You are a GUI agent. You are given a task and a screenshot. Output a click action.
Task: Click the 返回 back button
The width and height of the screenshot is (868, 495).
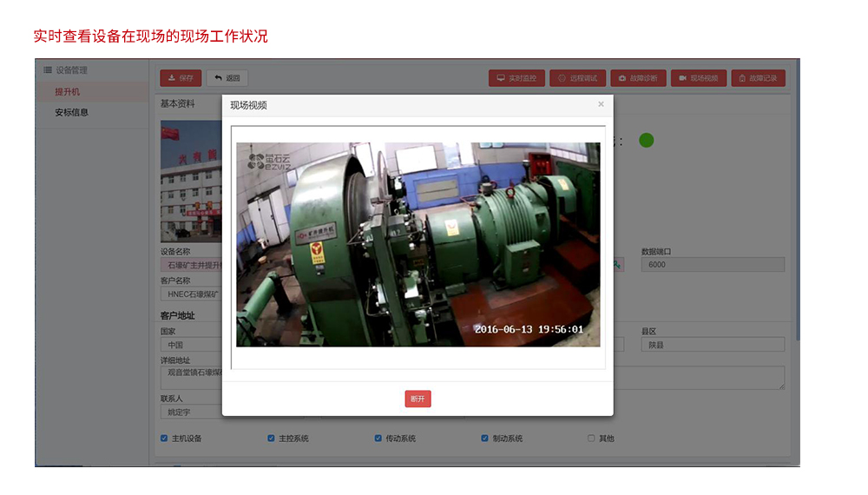pos(227,78)
